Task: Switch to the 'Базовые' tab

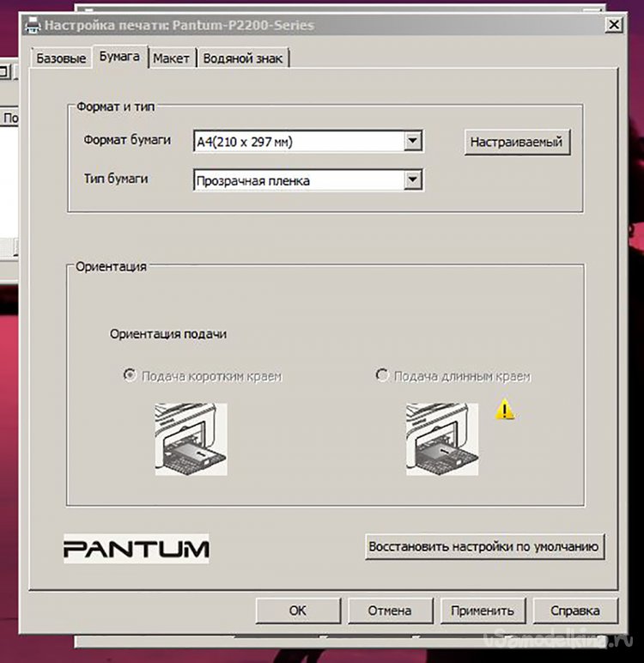Action: pos(60,58)
